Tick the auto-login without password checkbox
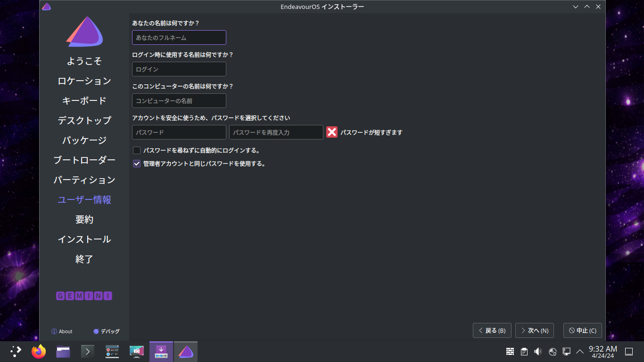 click(x=137, y=150)
